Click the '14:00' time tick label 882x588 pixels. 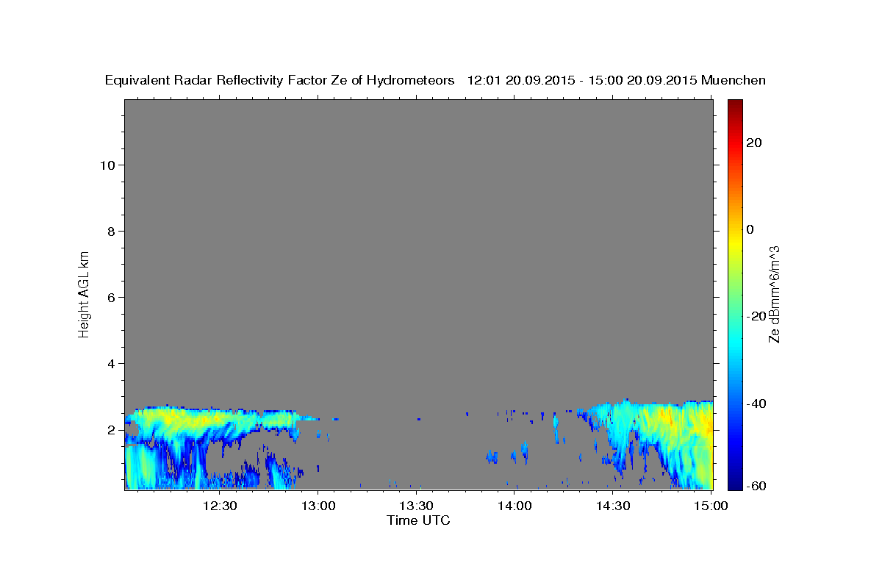pyautogui.click(x=514, y=506)
